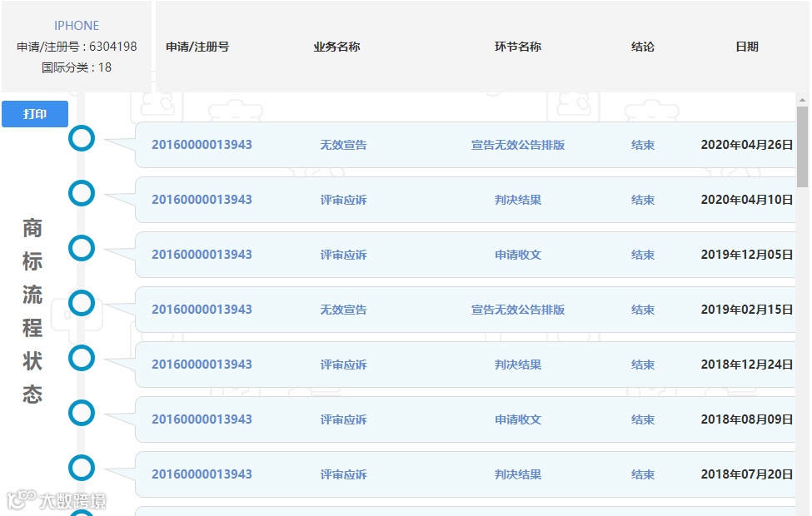This screenshot has width=812, height=516.
Task: Open number 20160000013943 in the 2018年08月09日 row
Action: coord(202,419)
